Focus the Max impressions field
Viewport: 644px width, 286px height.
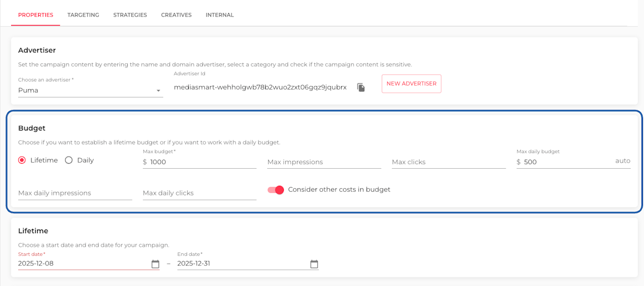(x=324, y=162)
